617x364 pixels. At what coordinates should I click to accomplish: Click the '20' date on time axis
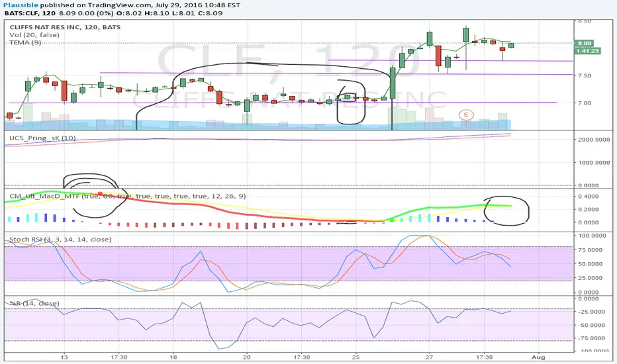coord(247,357)
